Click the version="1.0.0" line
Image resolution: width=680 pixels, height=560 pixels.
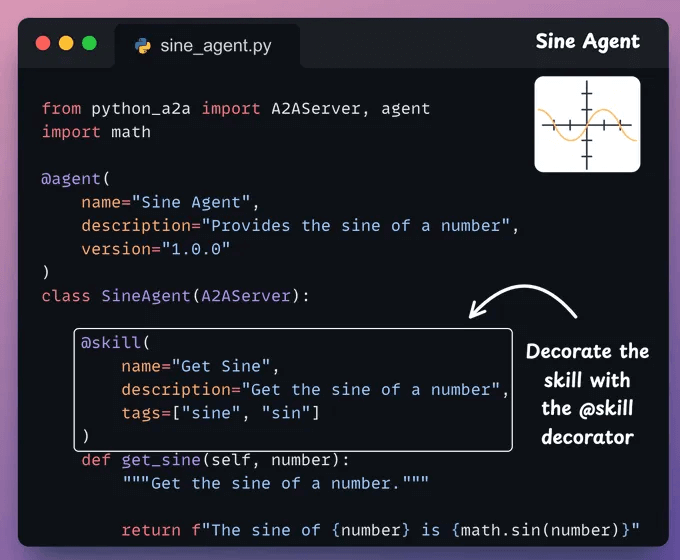[x=156, y=249]
